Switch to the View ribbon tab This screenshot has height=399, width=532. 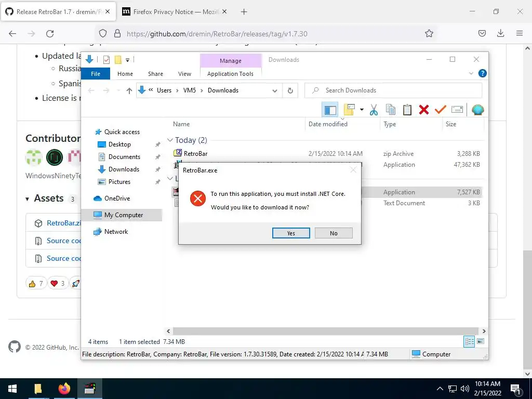(184, 74)
